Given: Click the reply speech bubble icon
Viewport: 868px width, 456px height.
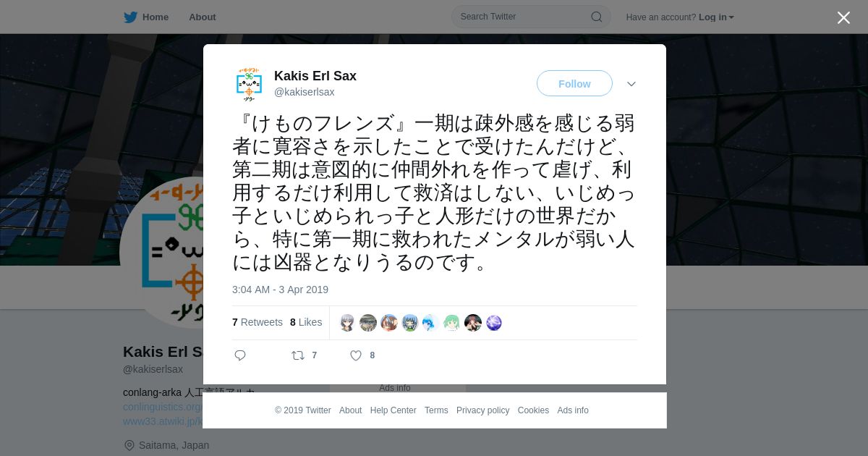Looking at the screenshot, I should [x=240, y=355].
